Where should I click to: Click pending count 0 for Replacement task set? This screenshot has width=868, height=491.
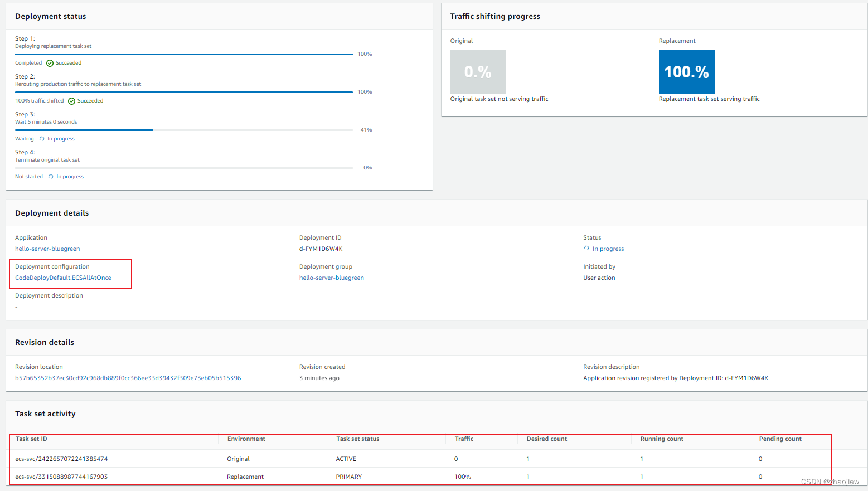760,477
